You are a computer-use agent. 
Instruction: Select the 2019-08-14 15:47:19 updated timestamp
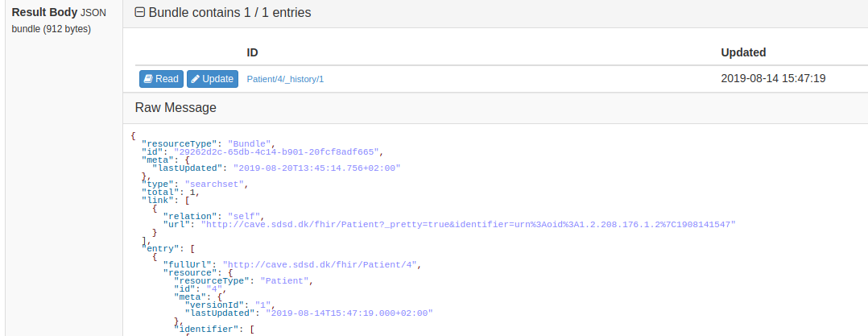773,79
